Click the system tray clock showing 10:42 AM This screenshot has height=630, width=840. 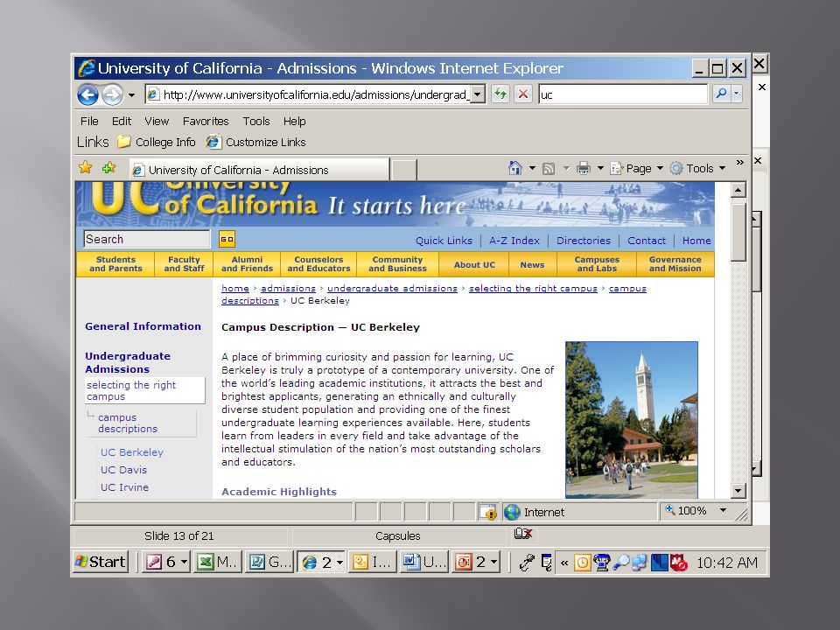pos(727,563)
